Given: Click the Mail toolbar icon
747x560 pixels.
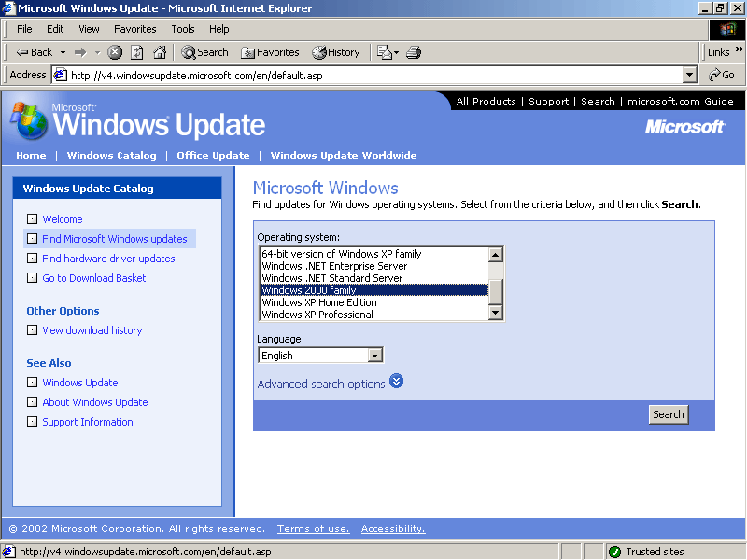Looking at the screenshot, I should pos(386,52).
